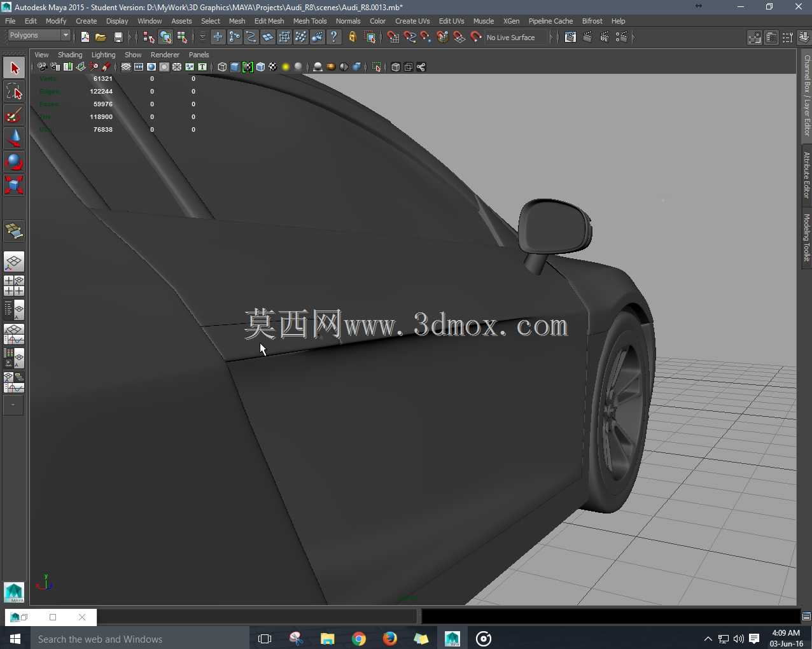
Task: Click the last-used tool icon in toolbox
Action: coord(14,231)
